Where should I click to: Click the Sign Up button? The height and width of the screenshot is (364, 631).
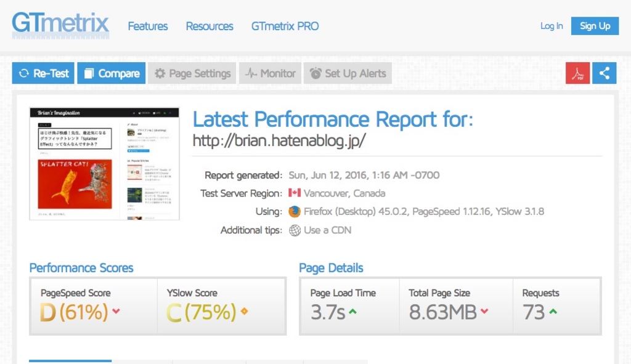[595, 26]
